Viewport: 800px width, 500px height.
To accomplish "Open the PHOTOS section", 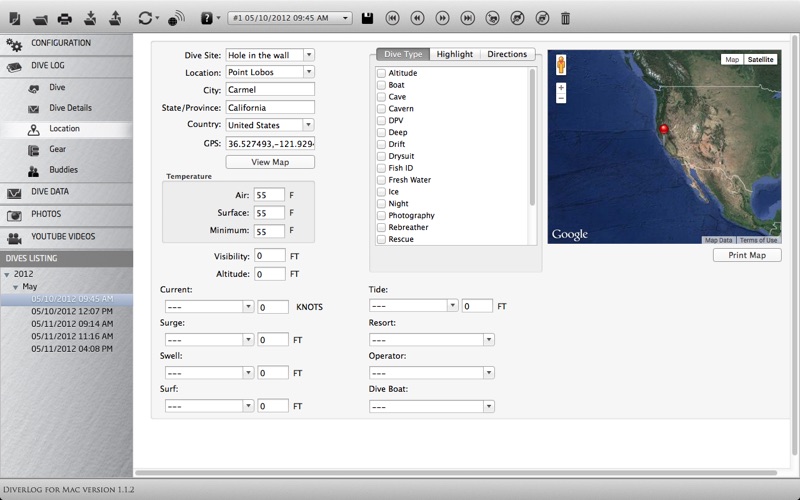I will click(x=66, y=215).
